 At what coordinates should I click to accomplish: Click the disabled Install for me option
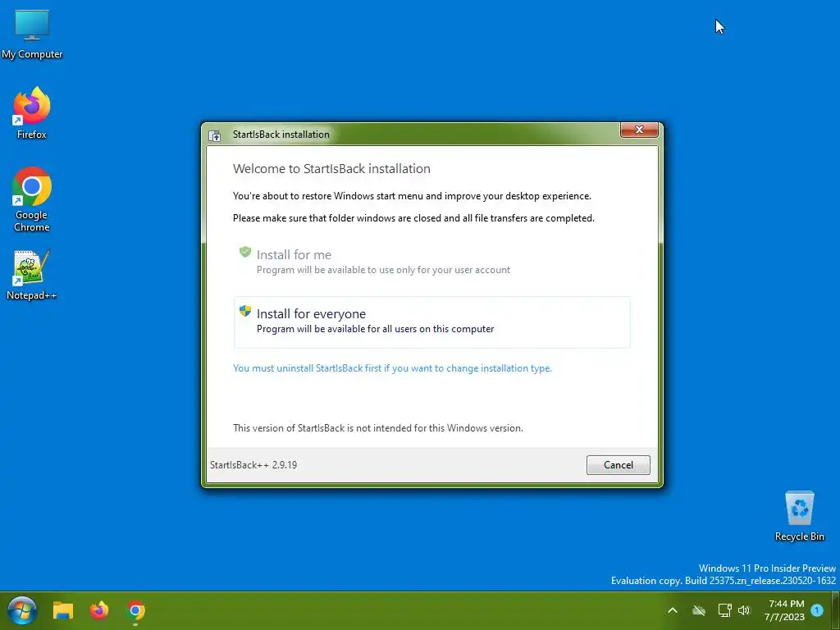[431, 262]
